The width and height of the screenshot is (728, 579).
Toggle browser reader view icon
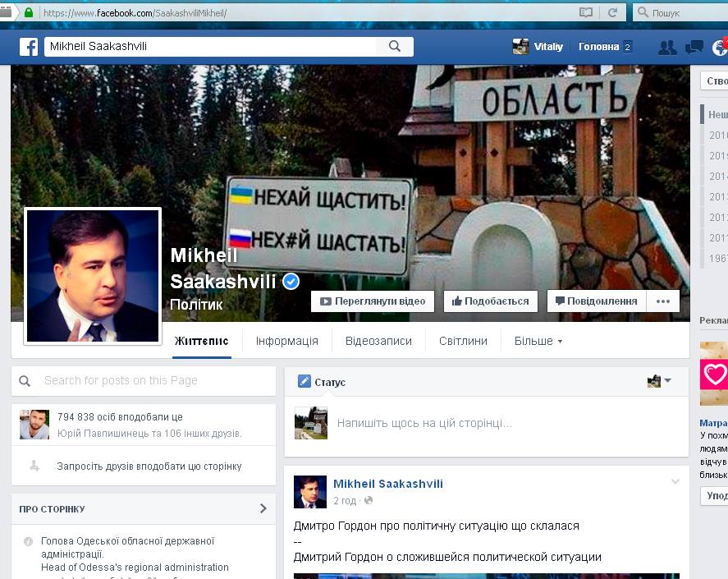585,12
